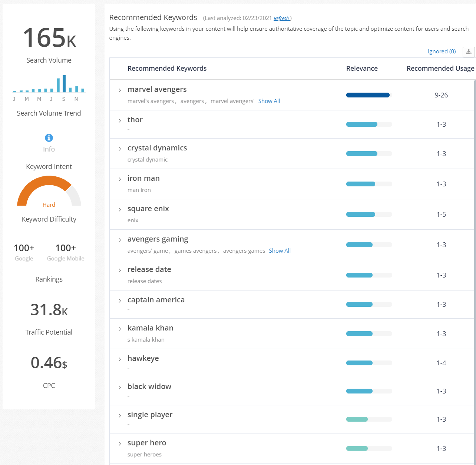Expand the super hero keyword row
The width and height of the screenshot is (476, 465).
tap(120, 444)
